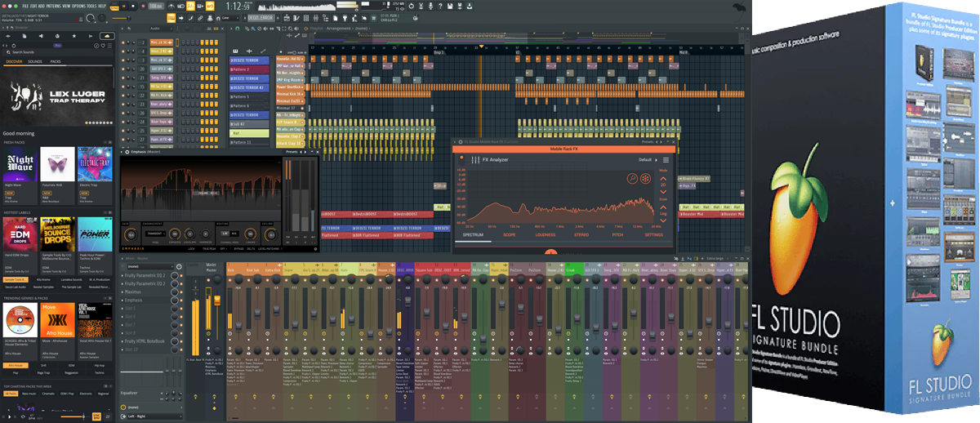The height and width of the screenshot is (423, 980).
Task: Open the Default preset dropdown in FX Analyzer
Action: (648, 160)
